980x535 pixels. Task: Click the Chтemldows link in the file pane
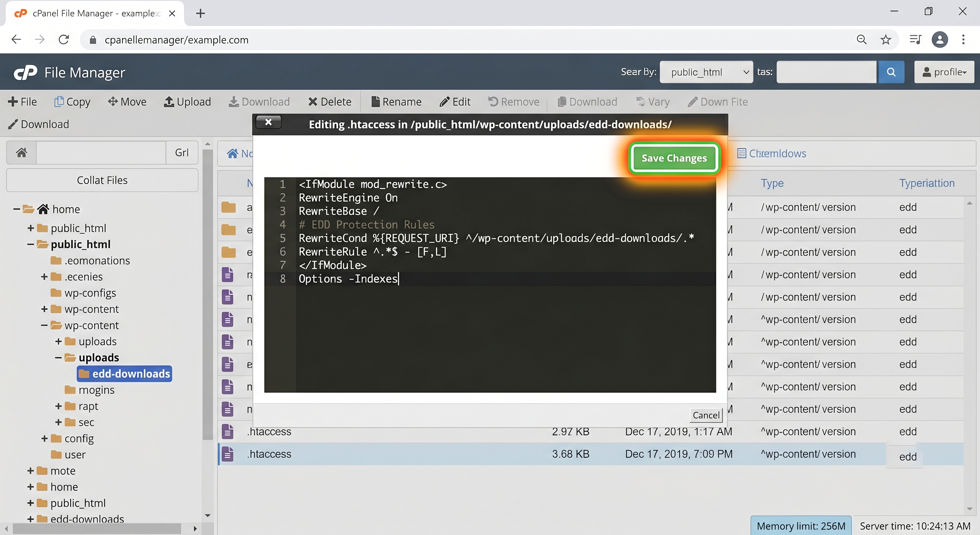(772, 154)
